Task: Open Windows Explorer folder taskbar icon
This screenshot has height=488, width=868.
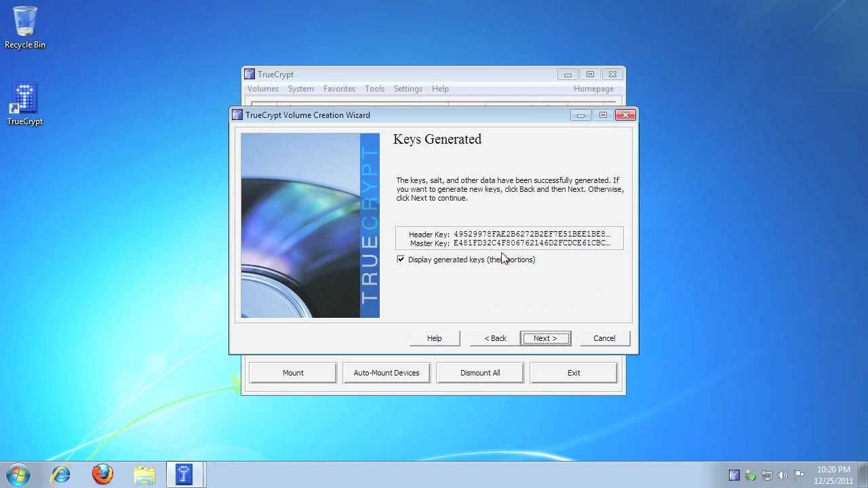Action: [144, 474]
